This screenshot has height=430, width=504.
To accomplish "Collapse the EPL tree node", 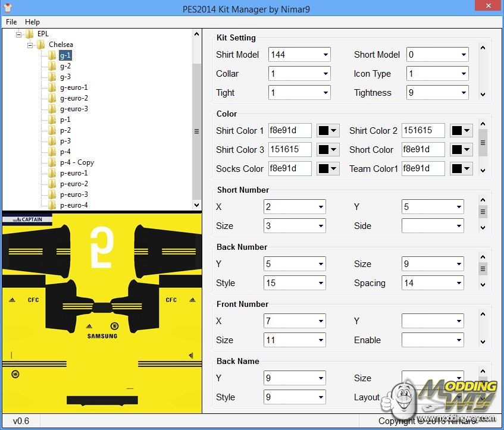I will pyautogui.click(x=19, y=34).
